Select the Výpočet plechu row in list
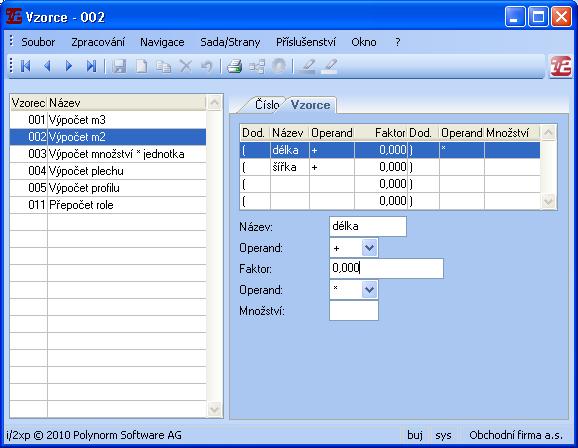Screen dimensions: 578x448 pyautogui.click(x=108, y=171)
